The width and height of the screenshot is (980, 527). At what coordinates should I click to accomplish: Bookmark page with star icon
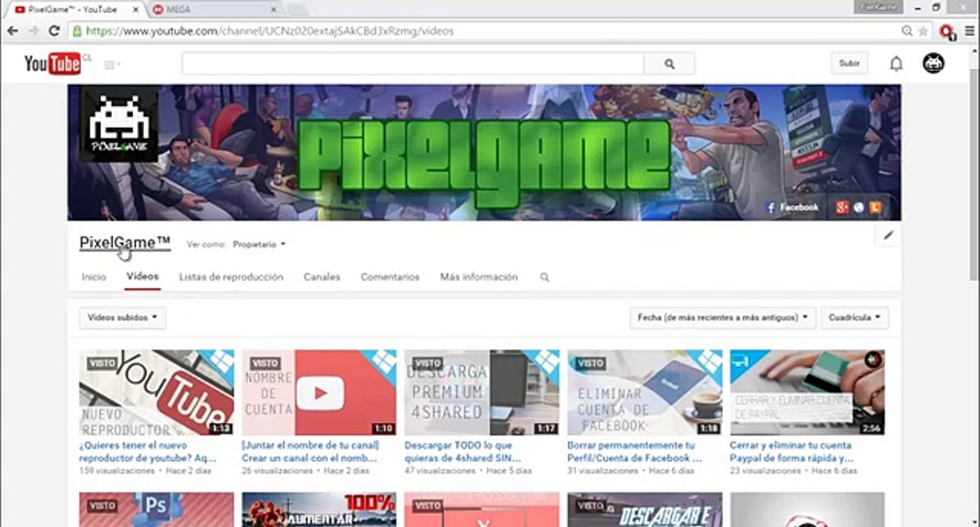[x=924, y=31]
